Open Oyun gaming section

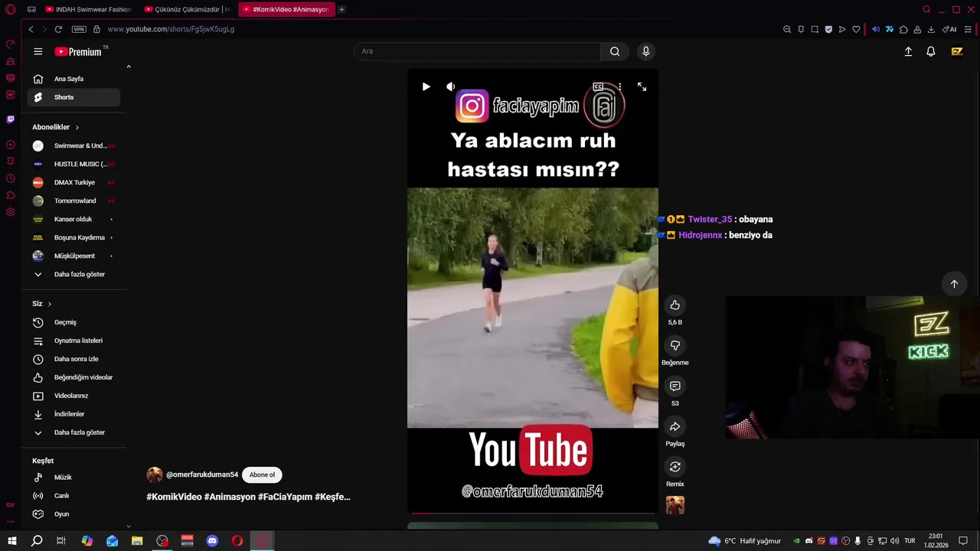(73, 514)
